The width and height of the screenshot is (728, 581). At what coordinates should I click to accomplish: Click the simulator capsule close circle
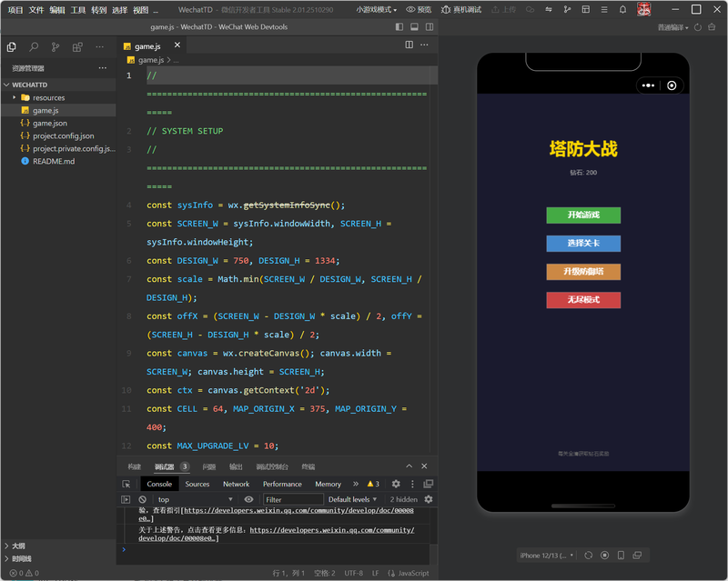pos(672,85)
